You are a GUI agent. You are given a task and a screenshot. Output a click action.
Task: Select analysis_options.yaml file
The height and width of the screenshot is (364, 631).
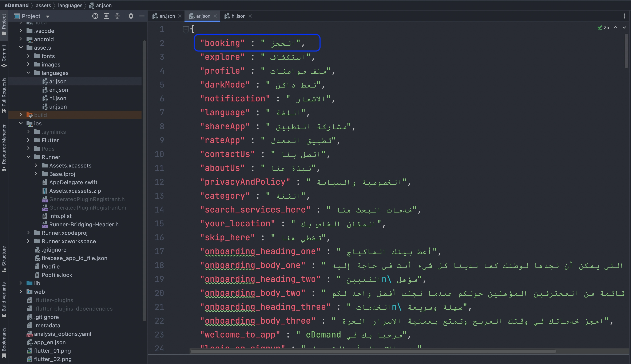(63, 334)
